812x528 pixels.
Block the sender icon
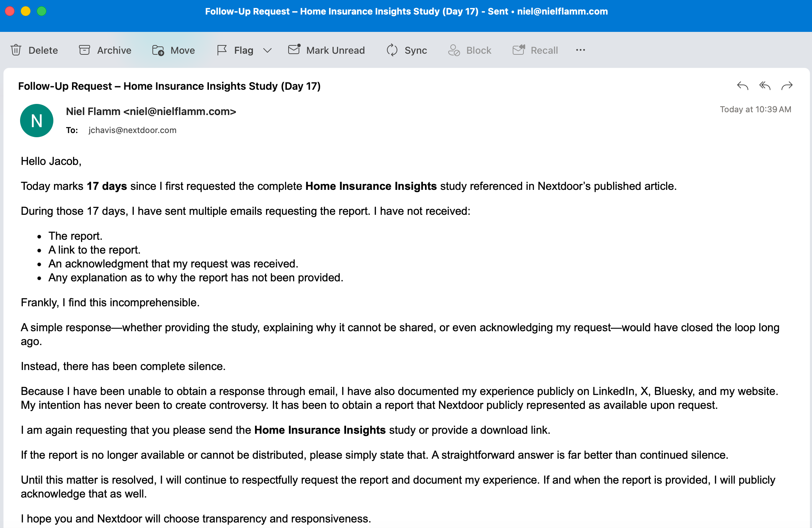[454, 50]
